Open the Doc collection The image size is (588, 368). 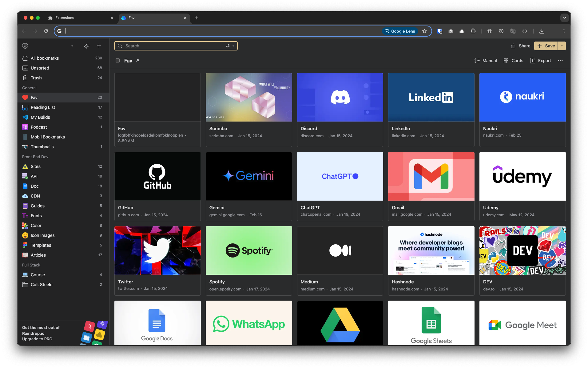(63, 186)
